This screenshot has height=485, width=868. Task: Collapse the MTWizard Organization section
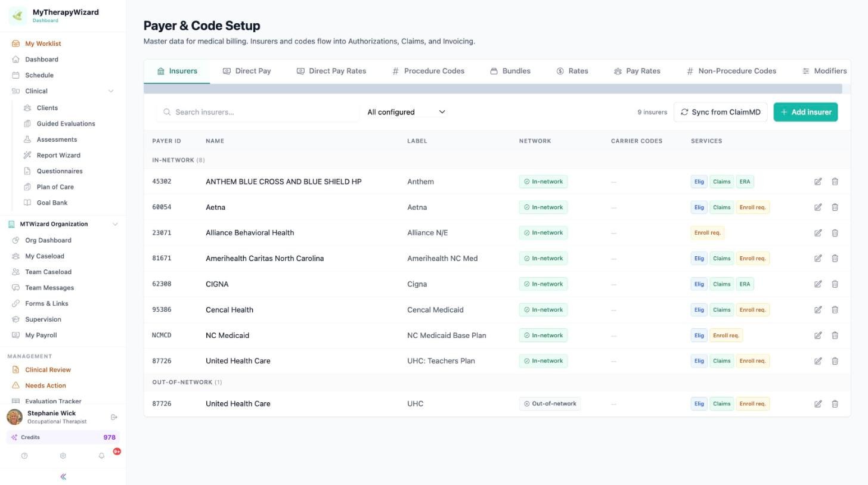point(115,224)
